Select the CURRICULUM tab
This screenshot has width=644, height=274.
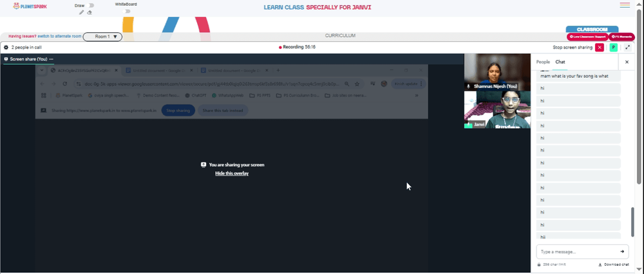tap(340, 35)
